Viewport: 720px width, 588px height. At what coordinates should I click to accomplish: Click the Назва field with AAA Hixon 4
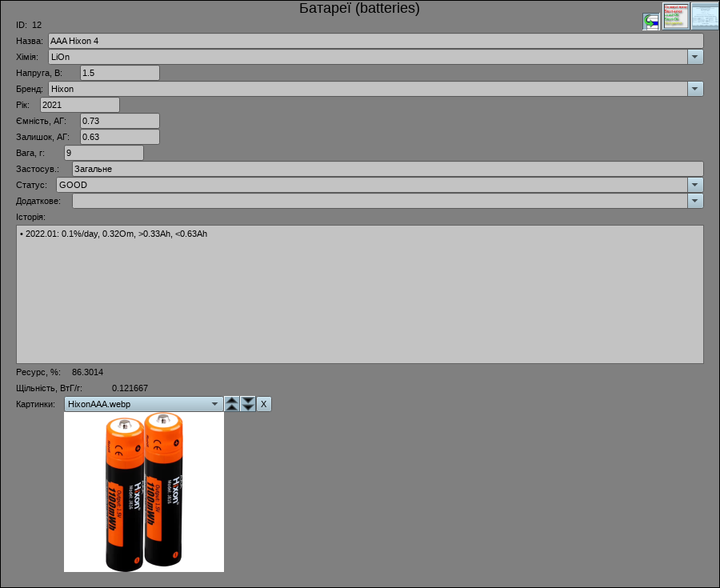pos(375,41)
